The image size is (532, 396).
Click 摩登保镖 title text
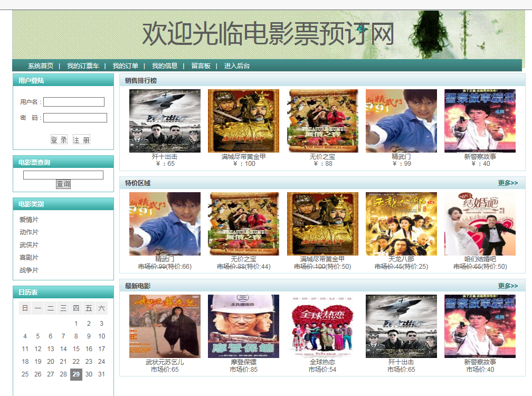click(x=244, y=362)
